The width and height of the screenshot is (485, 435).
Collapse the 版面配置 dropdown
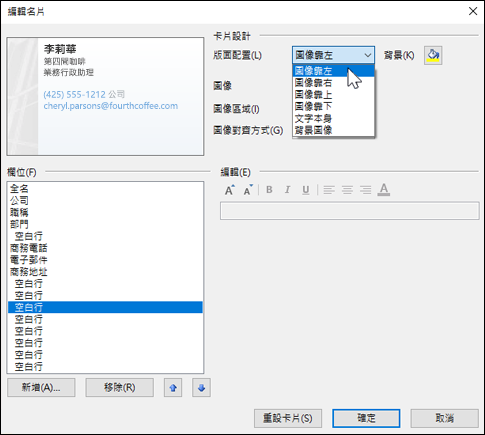(x=368, y=55)
